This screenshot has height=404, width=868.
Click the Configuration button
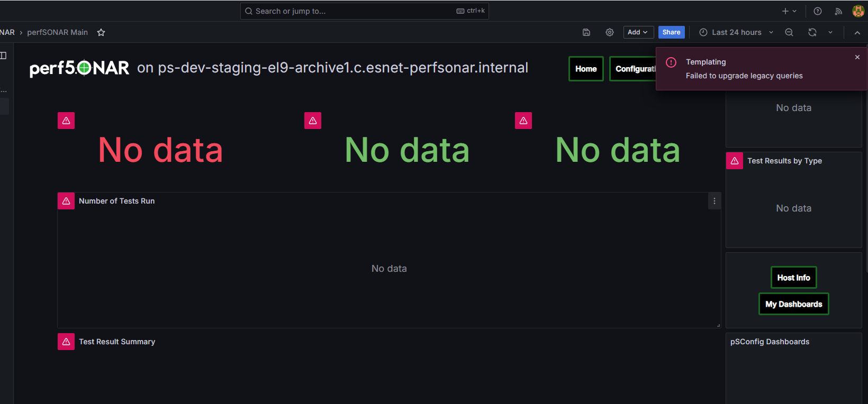633,69
